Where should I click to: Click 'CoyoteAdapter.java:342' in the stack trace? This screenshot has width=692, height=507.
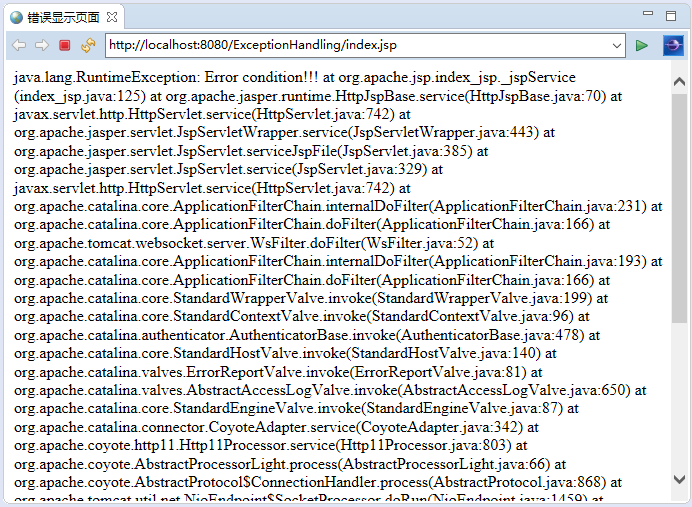click(440, 427)
